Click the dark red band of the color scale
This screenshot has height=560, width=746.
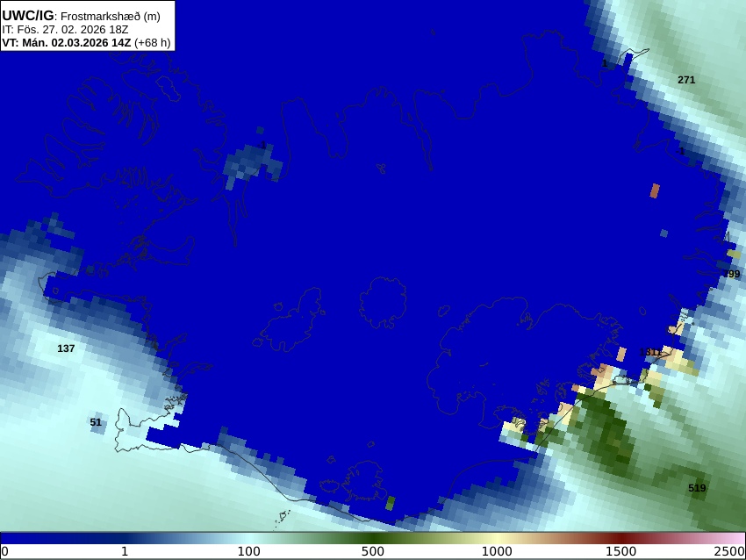click(x=620, y=538)
